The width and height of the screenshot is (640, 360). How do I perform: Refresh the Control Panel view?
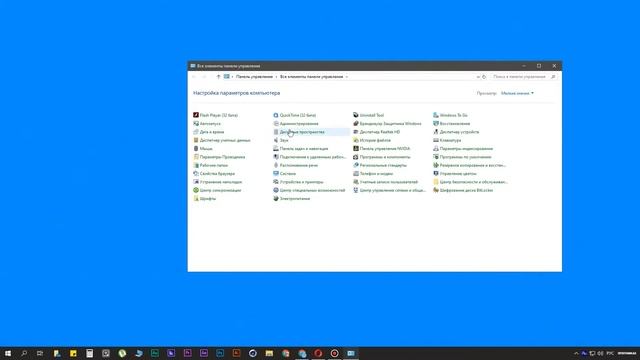(484, 77)
